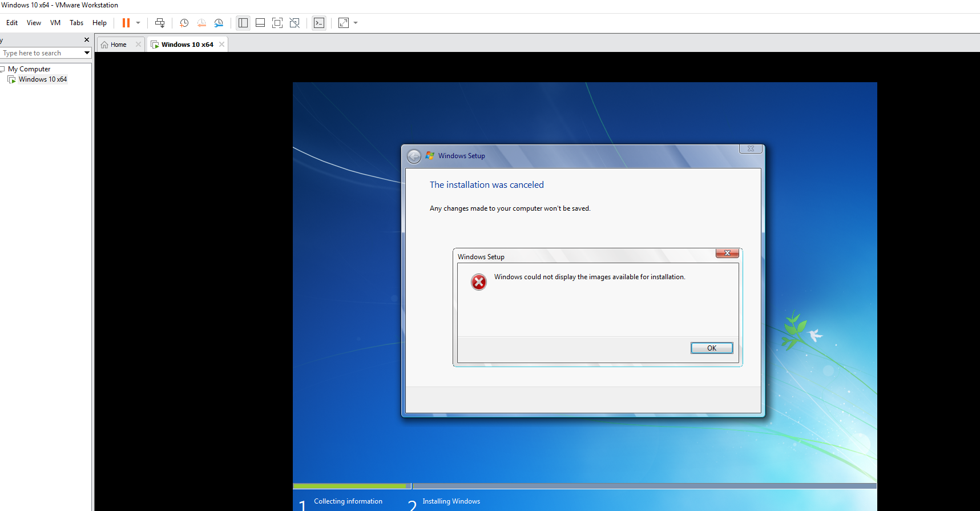Select Windows 10 x64 in the library tree

point(43,79)
